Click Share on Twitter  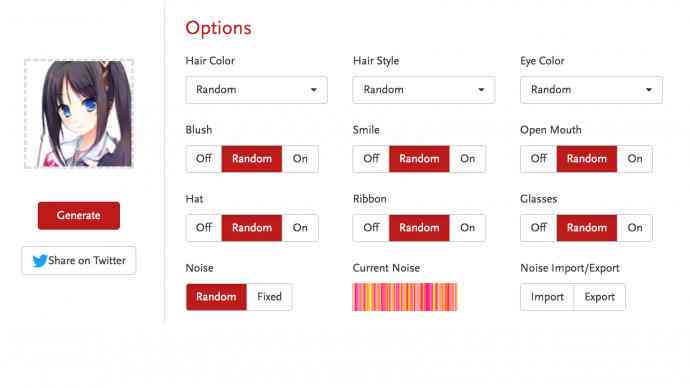pyautogui.click(x=79, y=260)
